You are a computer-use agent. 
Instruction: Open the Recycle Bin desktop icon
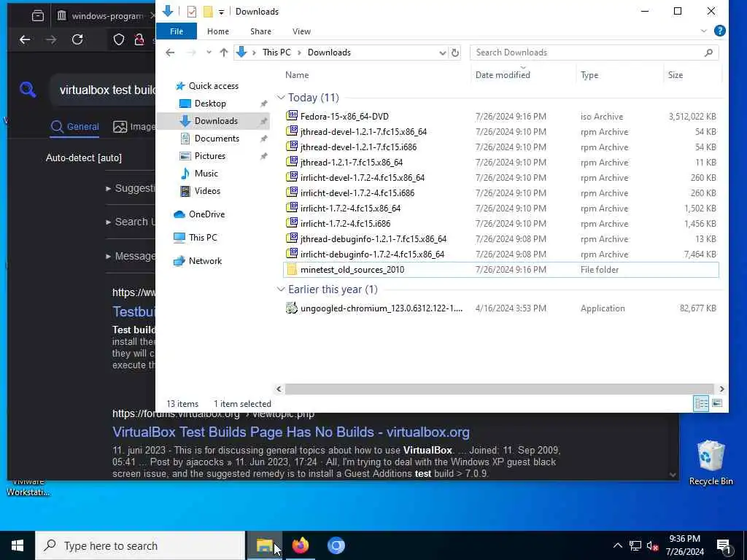pyautogui.click(x=711, y=462)
